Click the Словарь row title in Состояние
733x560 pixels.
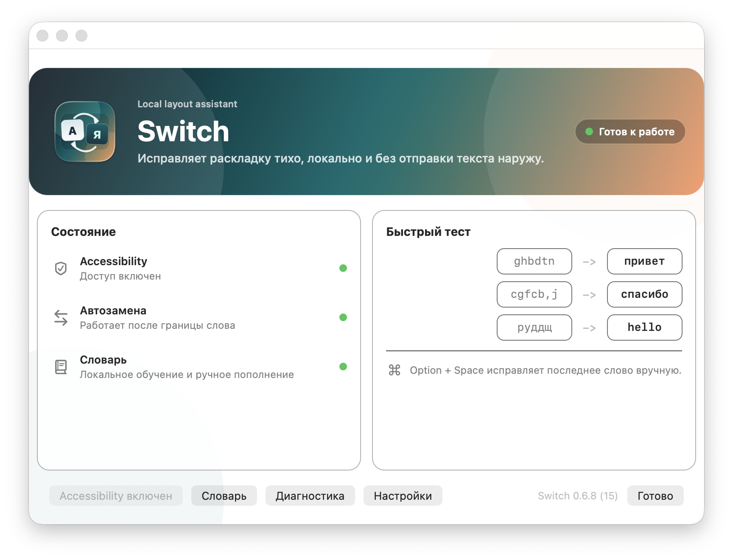[x=104, y=360]
